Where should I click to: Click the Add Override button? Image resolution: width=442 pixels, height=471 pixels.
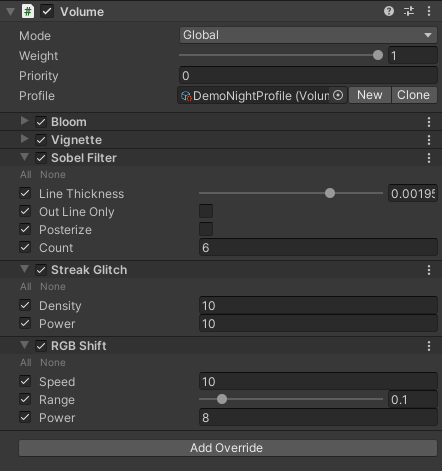click(228, 448)
